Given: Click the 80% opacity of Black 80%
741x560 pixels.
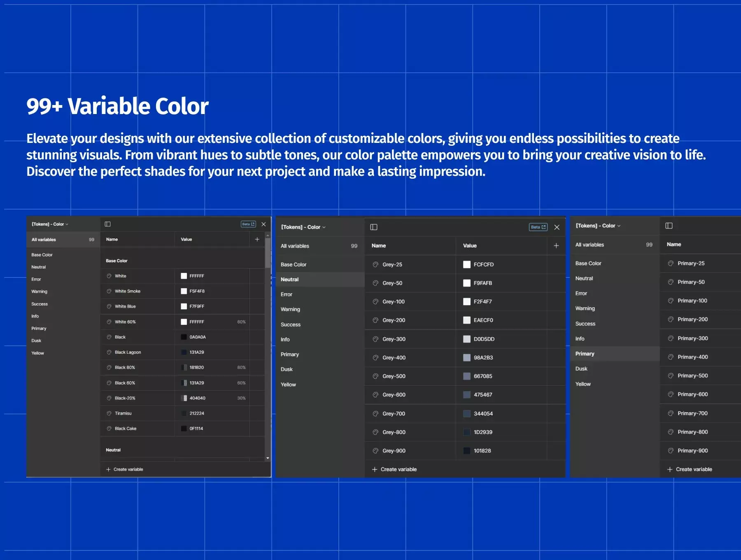Looking at the screenshot, I should click(241, 367).
